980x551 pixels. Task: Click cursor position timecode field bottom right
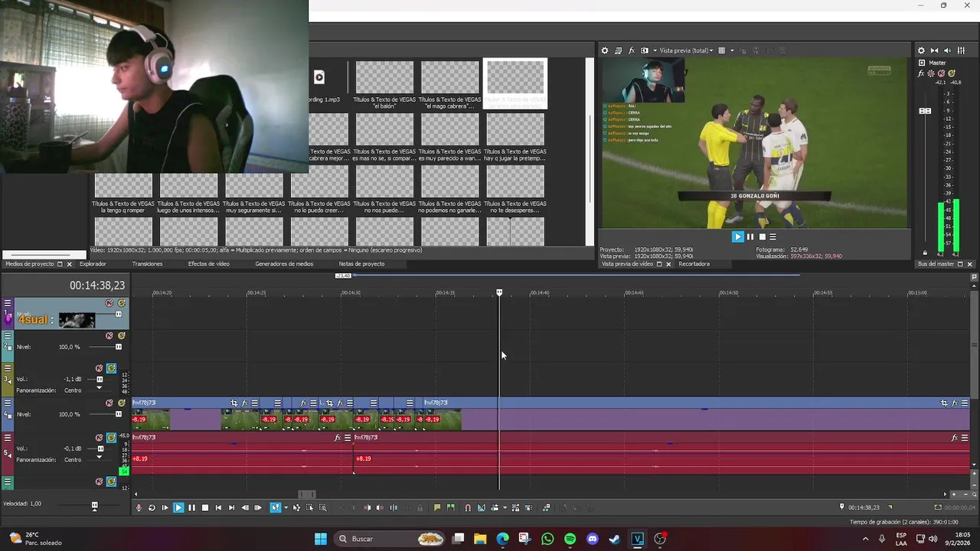[x=864, y=507]
